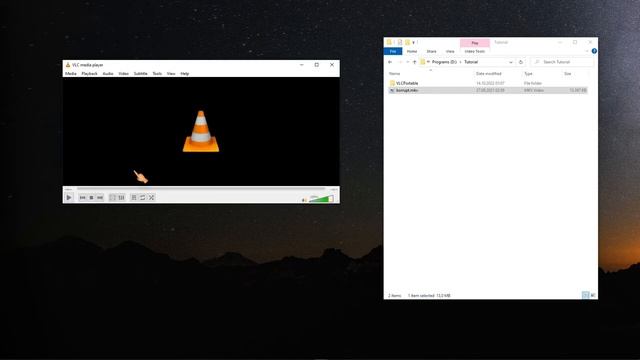Switch Explorer to large icons view
The height and width of the screenshot is (360, 640).
[593, 295]
